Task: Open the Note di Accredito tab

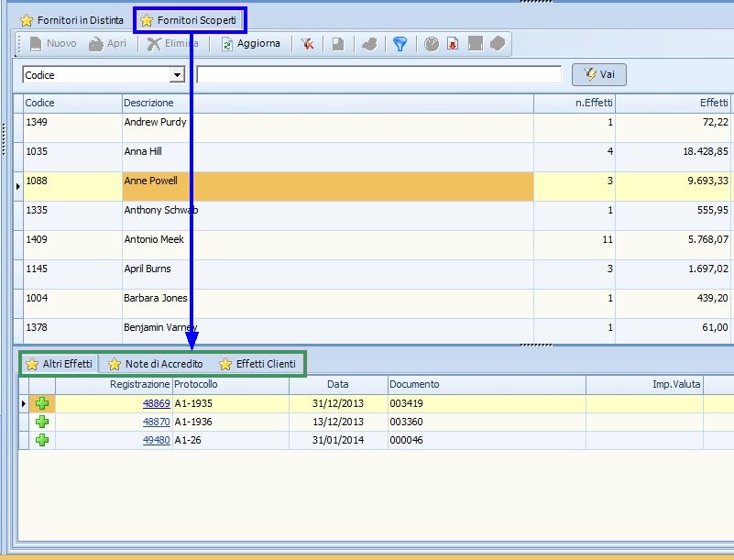Action: pos(156,364)
